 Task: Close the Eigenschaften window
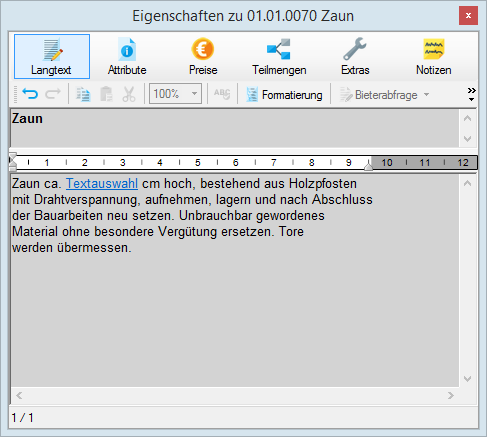tap(468, 16)
